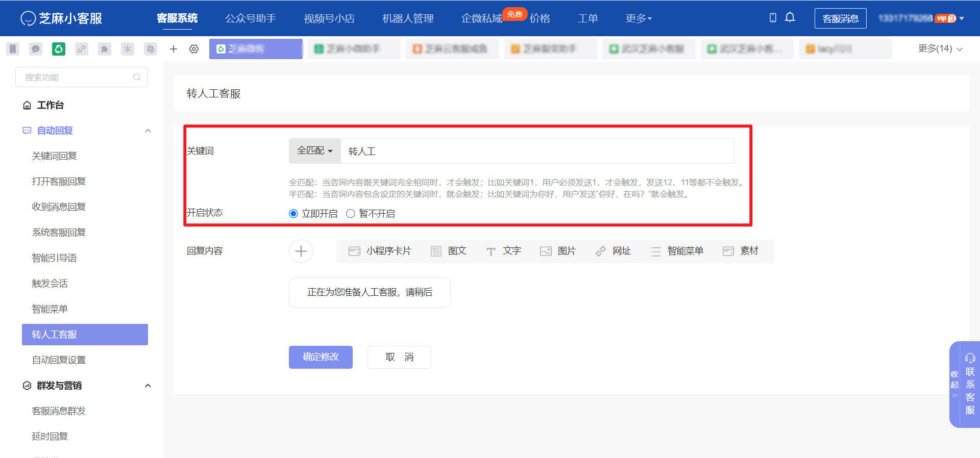The height and width of the screenshot is (458, 980).
Task: Expand the 更多(14) accounts list
Action: point(940,48)
